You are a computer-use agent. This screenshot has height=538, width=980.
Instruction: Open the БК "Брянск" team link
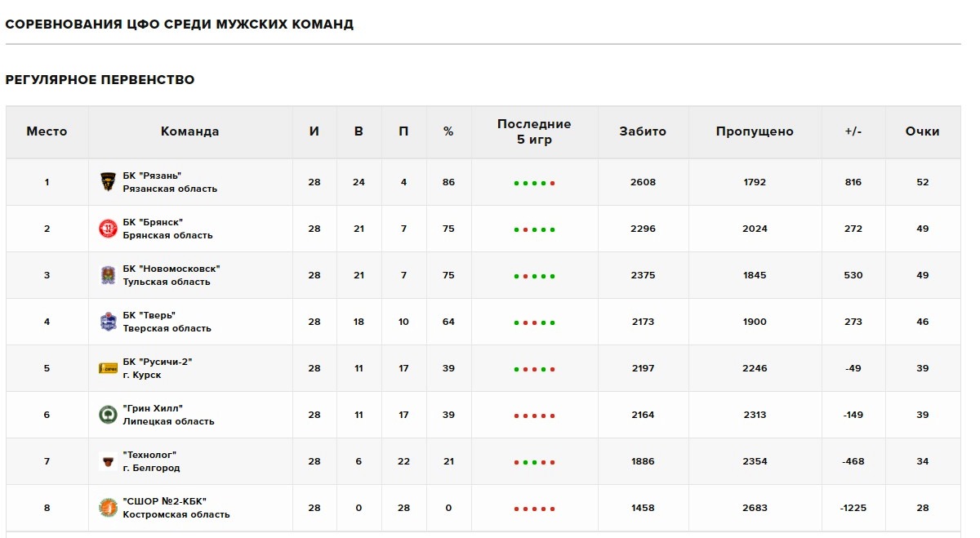click(x=153, y=222)
